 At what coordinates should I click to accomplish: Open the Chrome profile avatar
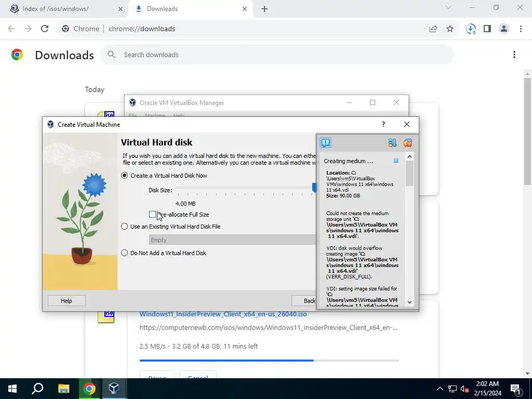[x=504, y=29]
